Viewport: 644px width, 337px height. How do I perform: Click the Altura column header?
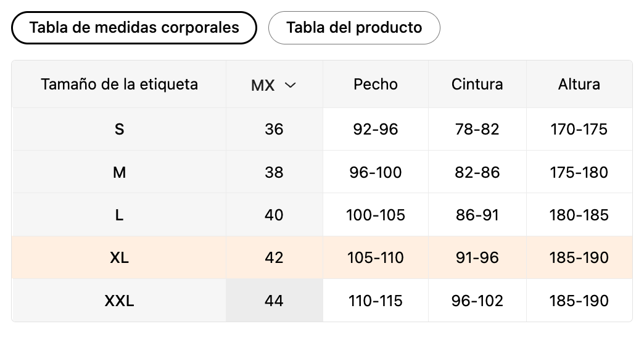(579, 85)
